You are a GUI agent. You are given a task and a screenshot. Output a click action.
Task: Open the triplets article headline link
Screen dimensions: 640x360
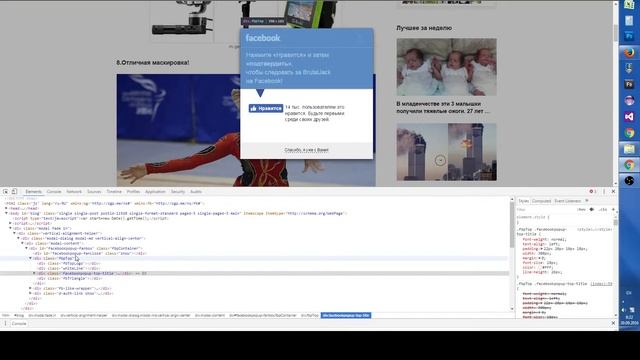click(x=443, y=107)
